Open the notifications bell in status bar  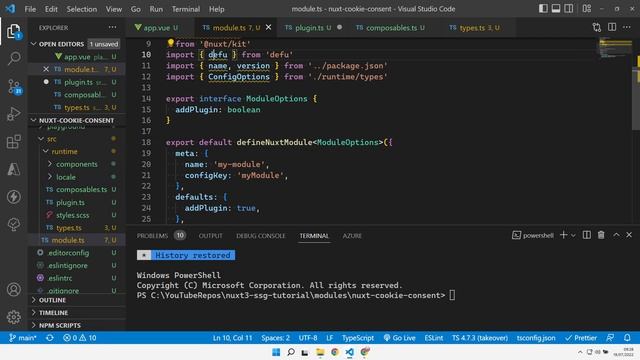coord(627,338)
